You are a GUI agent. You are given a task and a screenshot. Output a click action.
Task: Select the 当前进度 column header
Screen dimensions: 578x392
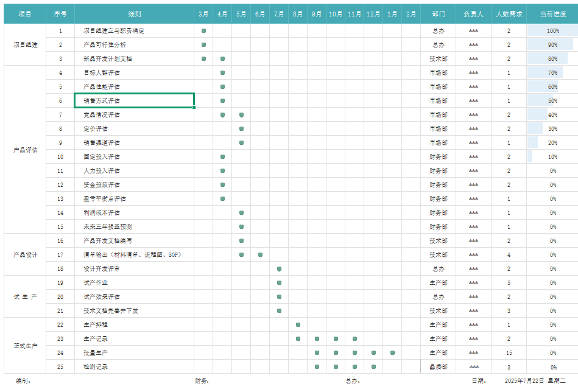coord(552,14)
